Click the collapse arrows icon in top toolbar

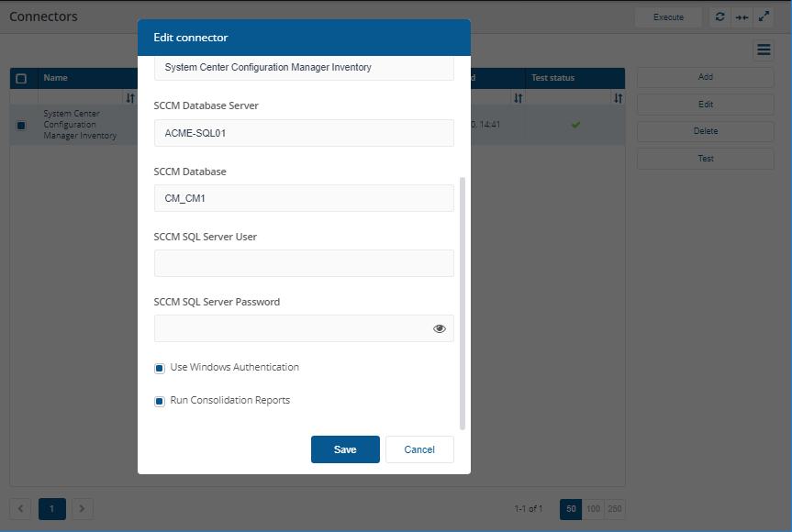[x=742, y=17]
